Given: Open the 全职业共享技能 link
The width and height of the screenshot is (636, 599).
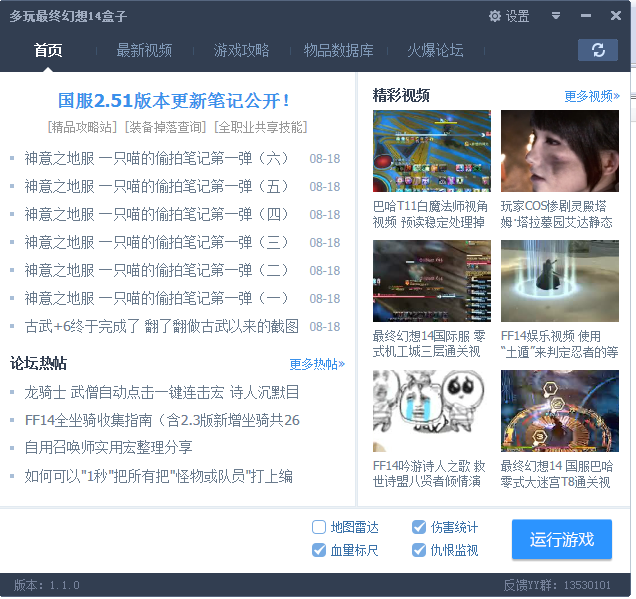Looking at the screenshot, I should [x=261, y=127].
